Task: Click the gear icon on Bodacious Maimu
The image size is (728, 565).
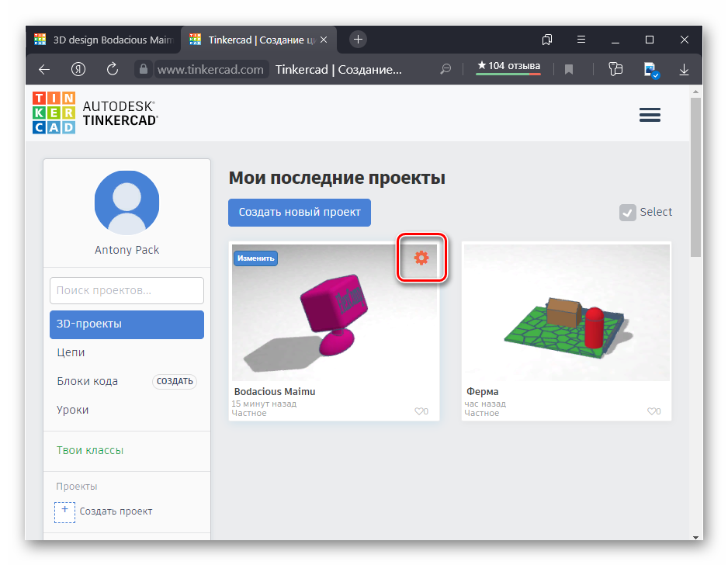Action: 421,258
